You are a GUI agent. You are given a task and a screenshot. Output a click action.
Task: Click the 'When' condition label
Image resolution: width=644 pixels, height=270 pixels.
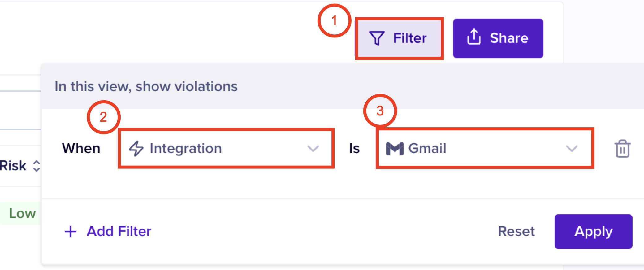(81, 148)
